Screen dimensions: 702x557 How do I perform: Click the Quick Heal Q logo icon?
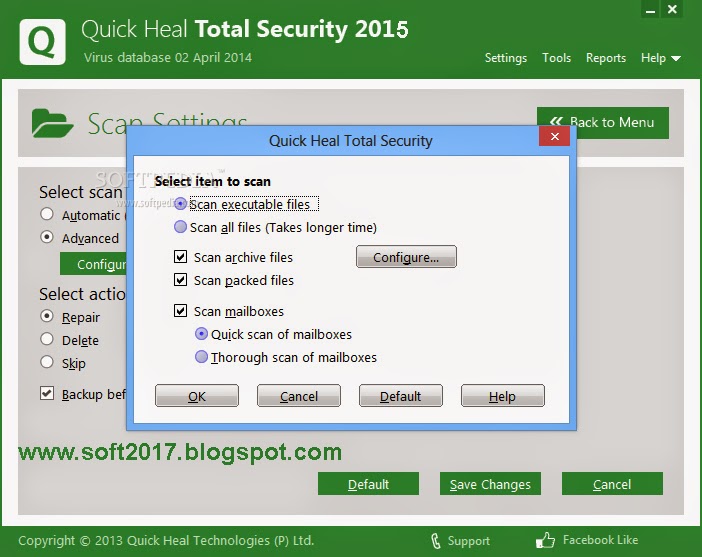coord(43,42)
